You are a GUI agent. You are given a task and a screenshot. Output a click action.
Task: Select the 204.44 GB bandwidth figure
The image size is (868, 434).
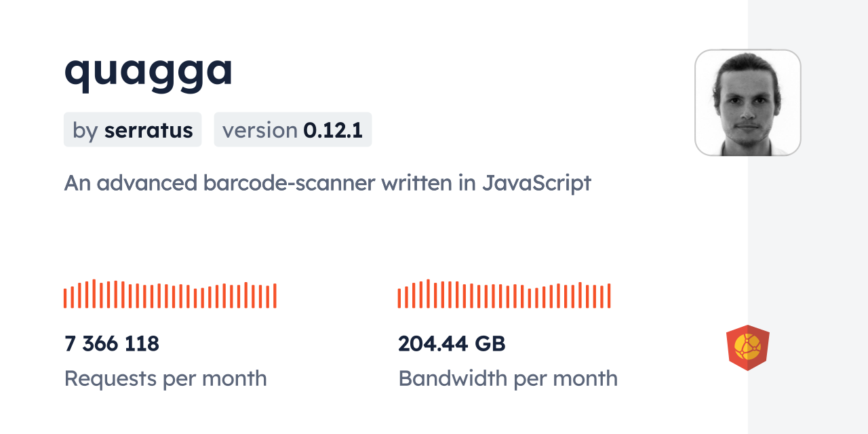(x=452, y=344)
